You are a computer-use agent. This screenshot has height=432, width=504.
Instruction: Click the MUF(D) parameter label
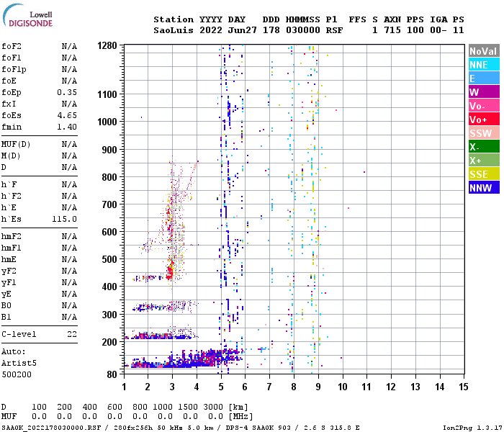coord(16,144)
